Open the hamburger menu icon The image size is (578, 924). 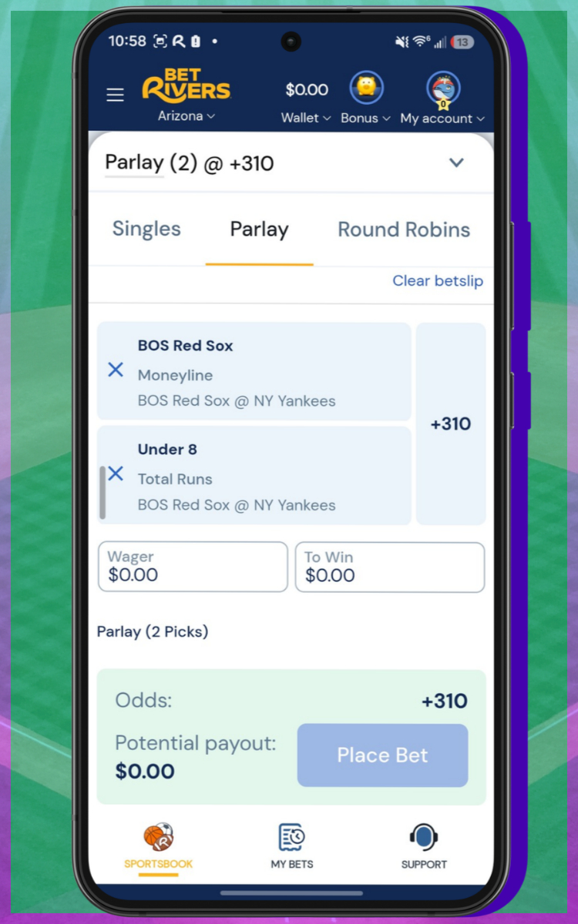pyautogui.click(x=115, y=95)
